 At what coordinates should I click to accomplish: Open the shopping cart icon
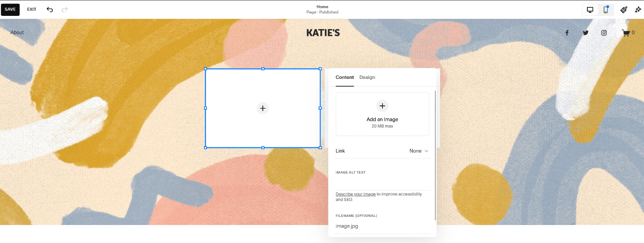coord(626,33)
